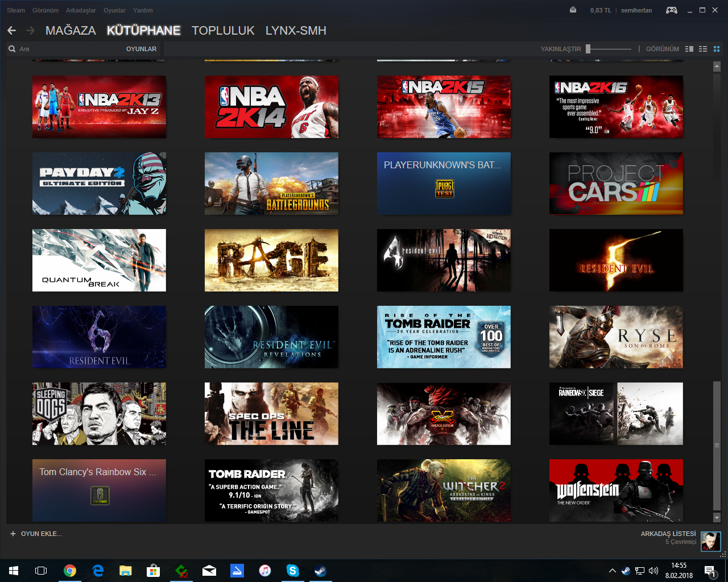Screen dimensions: 728x582
Task: Open Microsoft Edge from the taskbar
Action: coord(98,571)
